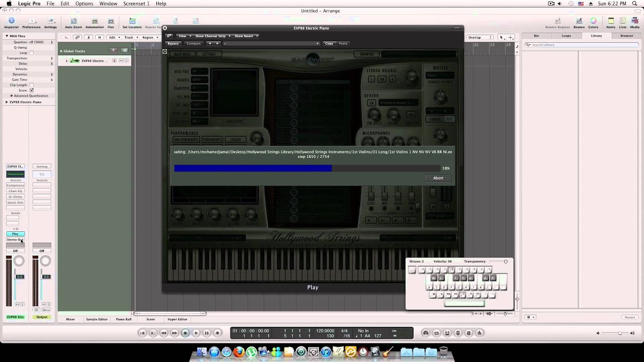The width and height of the screenshot is (644, 362).
Task: Click the Record transport button
Action: click(217, 333)
